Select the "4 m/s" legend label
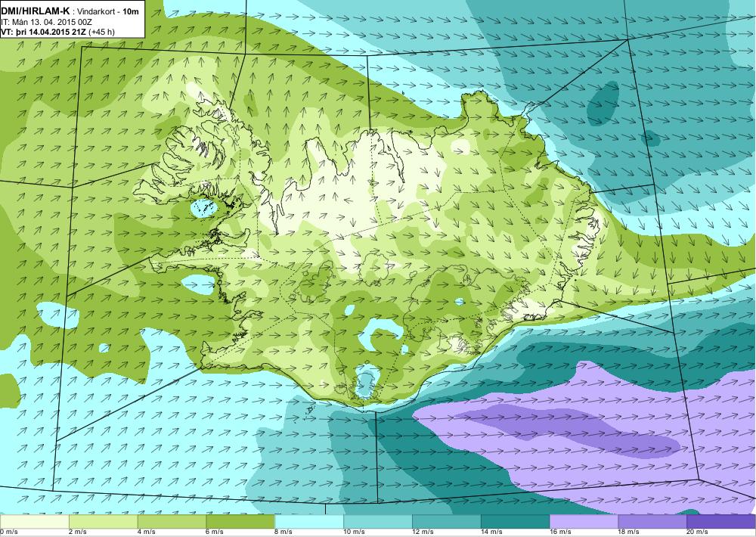The image size is (756, 537). 147,532
